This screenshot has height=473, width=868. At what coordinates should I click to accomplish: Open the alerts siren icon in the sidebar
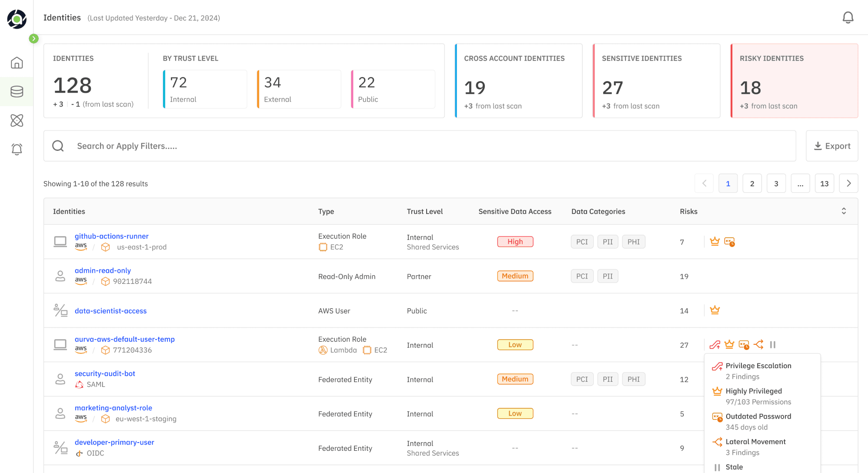(17, 149)
